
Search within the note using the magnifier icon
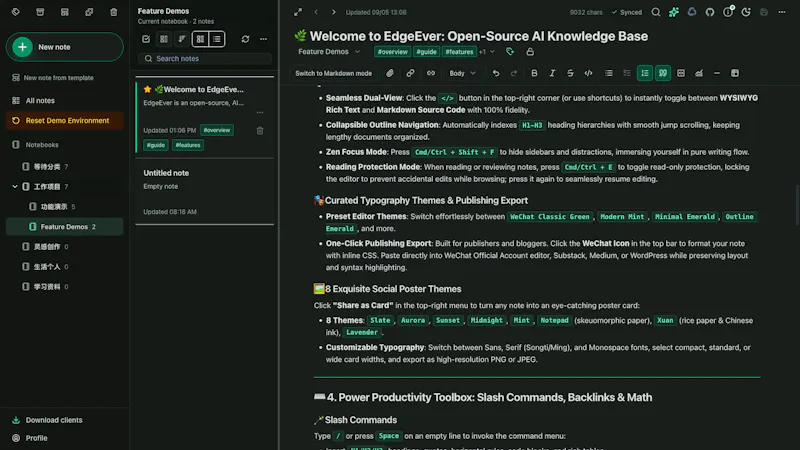tap(656, 12)
